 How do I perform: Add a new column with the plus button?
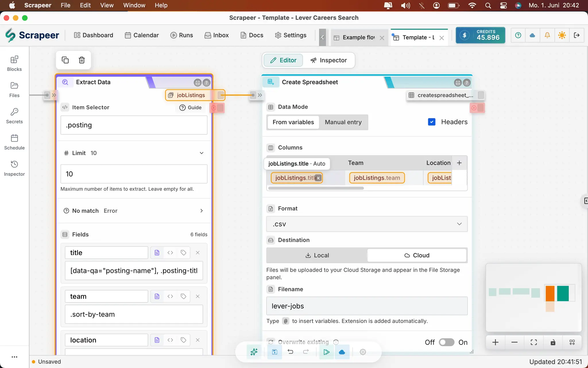coord(459,163)
